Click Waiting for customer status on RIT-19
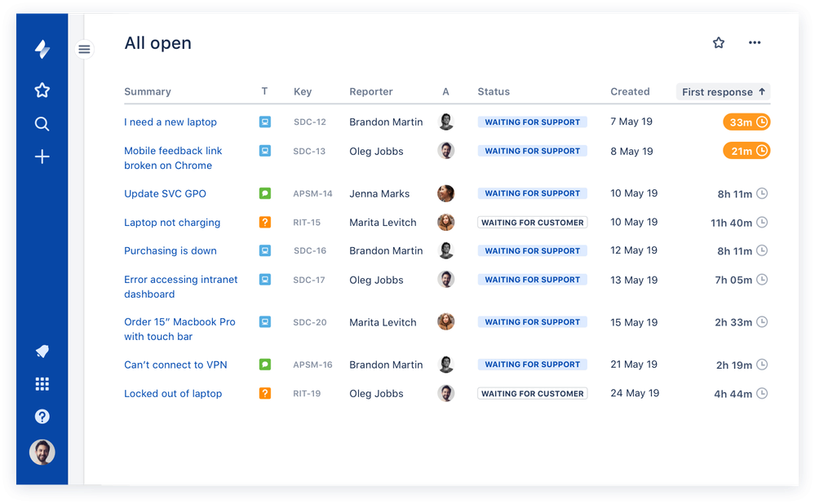Image resolution: width=815 pixels, height=504 pixels. pyautogui.click(x=532, y=393)
